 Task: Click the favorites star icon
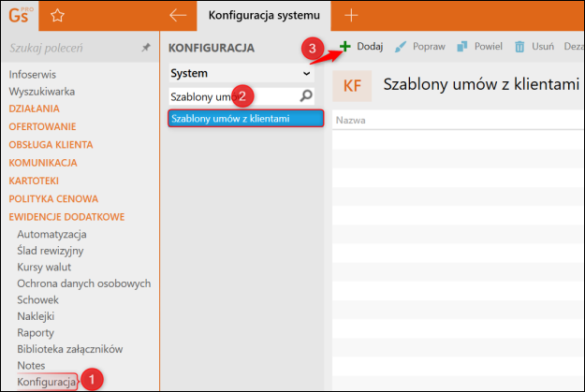[57, 15]
